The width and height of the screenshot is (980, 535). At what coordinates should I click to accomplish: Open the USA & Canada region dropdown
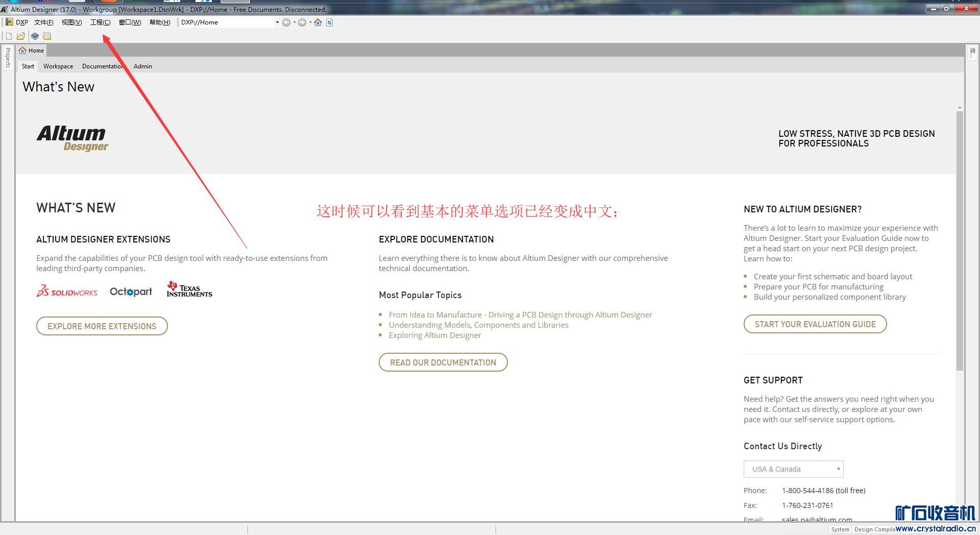[793, 469]
